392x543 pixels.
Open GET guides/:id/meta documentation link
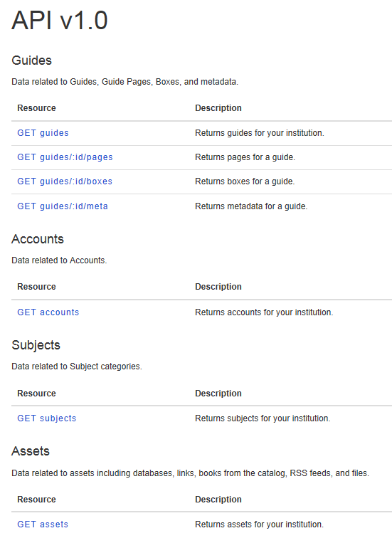[x=63, y=206]
